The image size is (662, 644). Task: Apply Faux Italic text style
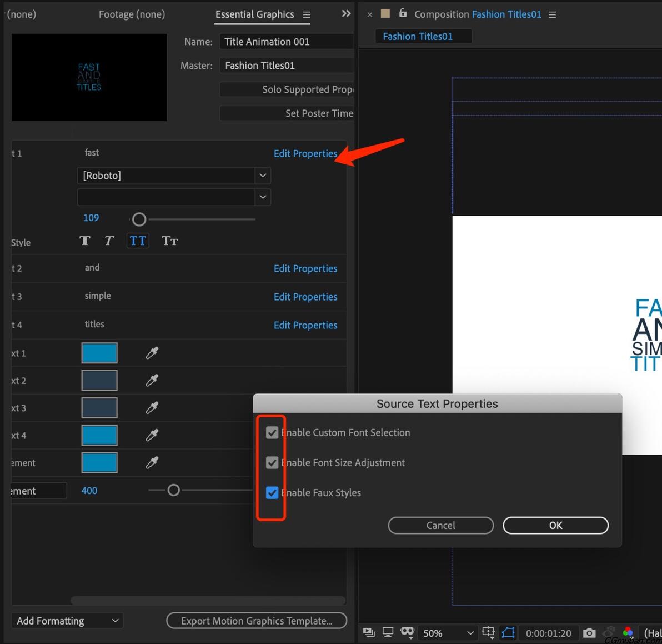109,241
